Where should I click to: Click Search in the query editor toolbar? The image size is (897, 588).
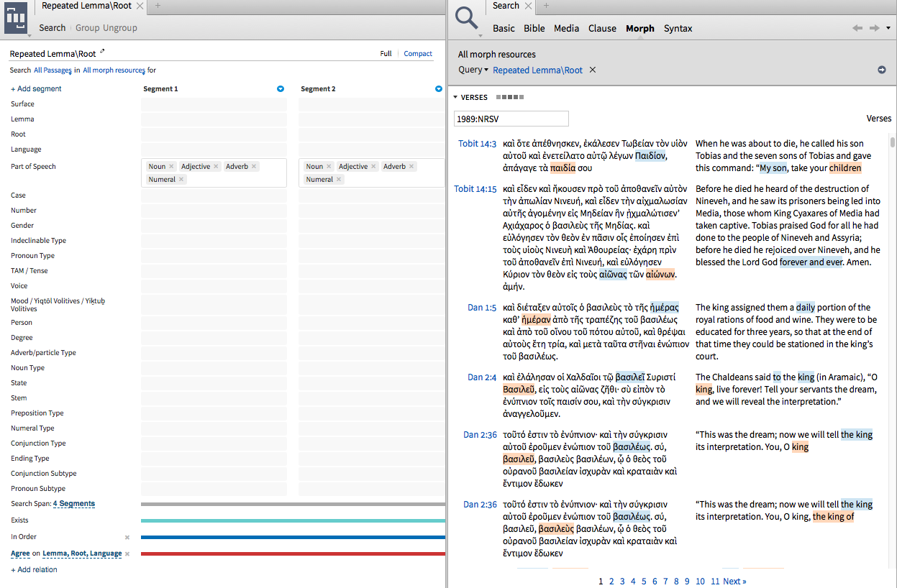click(x=52, y=28)
